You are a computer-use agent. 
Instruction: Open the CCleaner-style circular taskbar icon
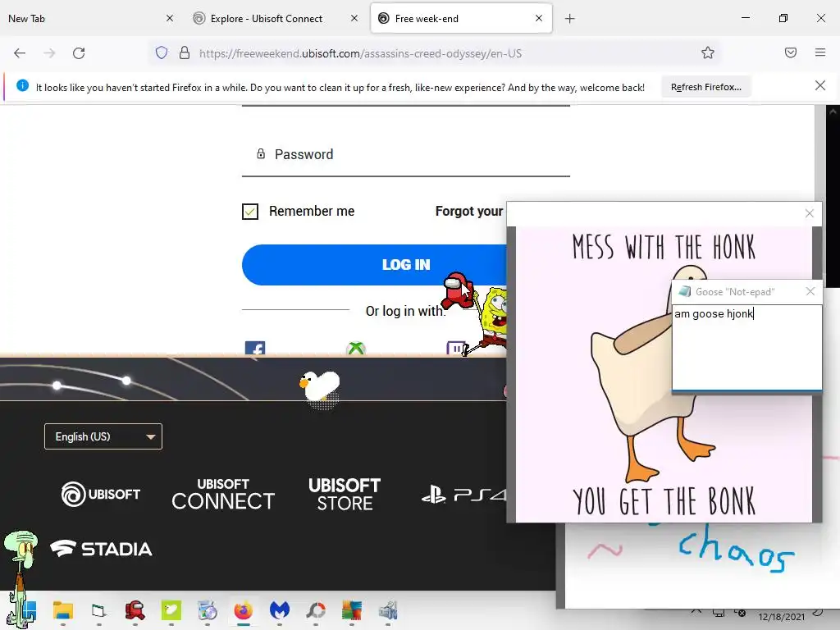(316, 610)
